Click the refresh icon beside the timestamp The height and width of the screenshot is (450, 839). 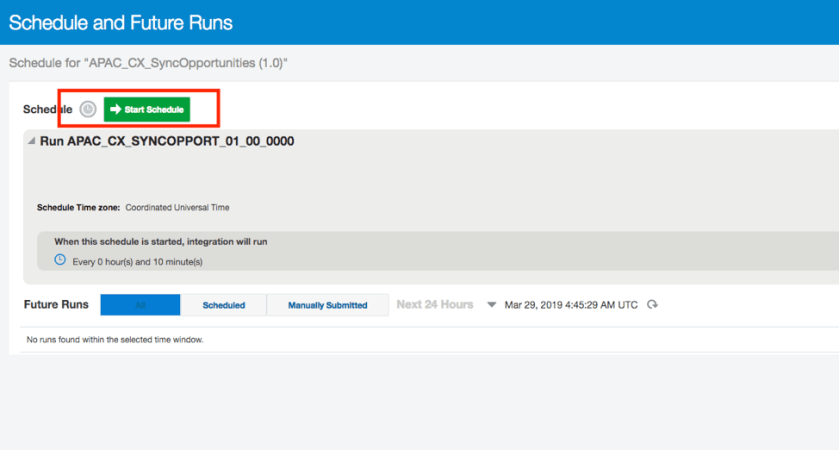pyautogui.click(x=652, y=305)
